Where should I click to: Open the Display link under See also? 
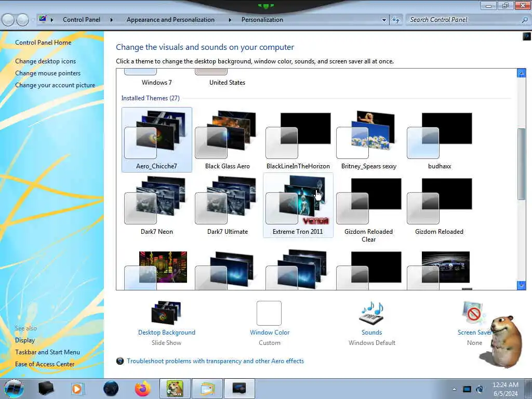[x=25, y=340]
